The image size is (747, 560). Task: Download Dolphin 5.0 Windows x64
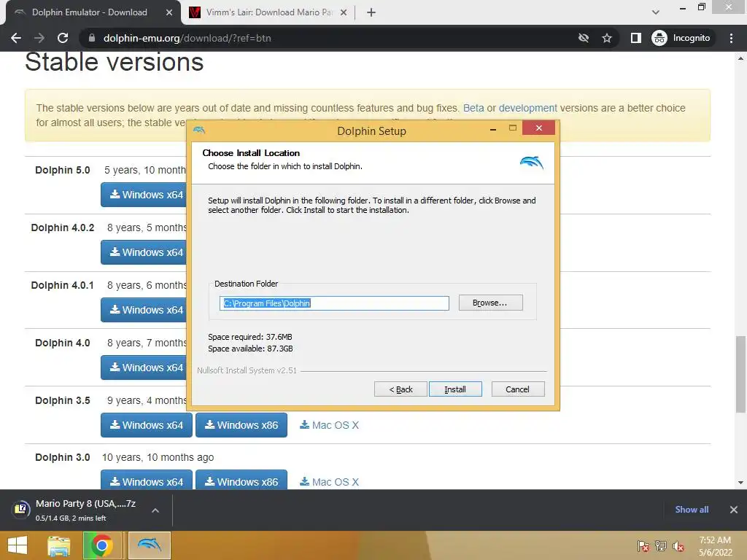pos(144,195)
